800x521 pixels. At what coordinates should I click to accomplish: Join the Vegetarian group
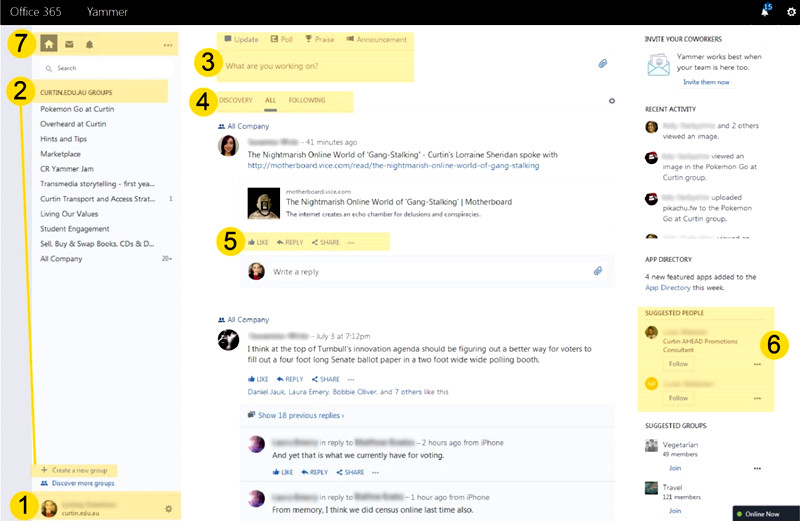point(675,468)
